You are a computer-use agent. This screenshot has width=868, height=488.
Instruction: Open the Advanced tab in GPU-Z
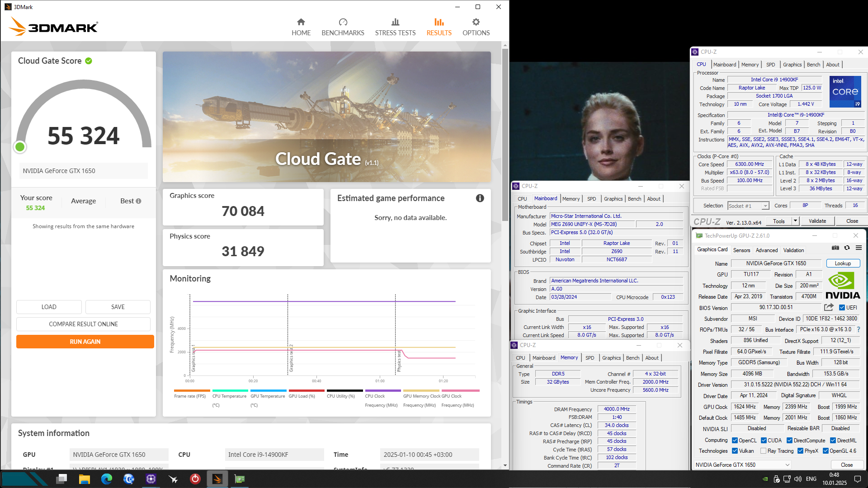pyautogui.click(x=767, y=250)
